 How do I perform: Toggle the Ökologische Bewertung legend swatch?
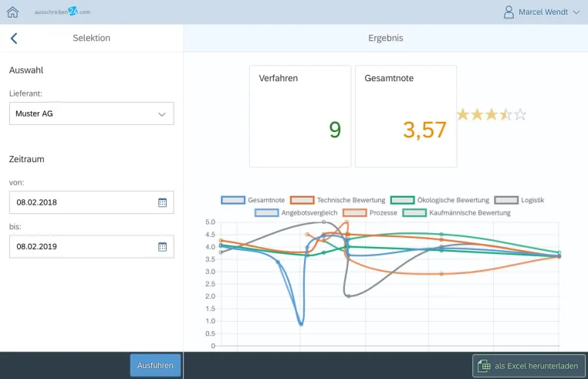402,200
